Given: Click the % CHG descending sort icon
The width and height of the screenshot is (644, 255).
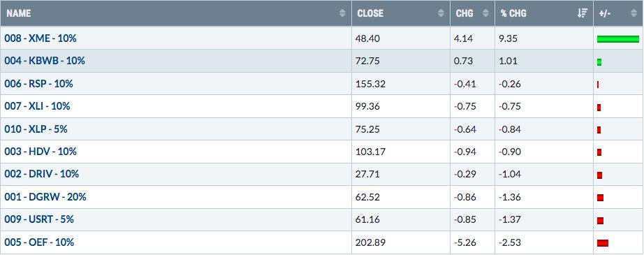Looking at the screenshot, I should (x=583, y=13).
